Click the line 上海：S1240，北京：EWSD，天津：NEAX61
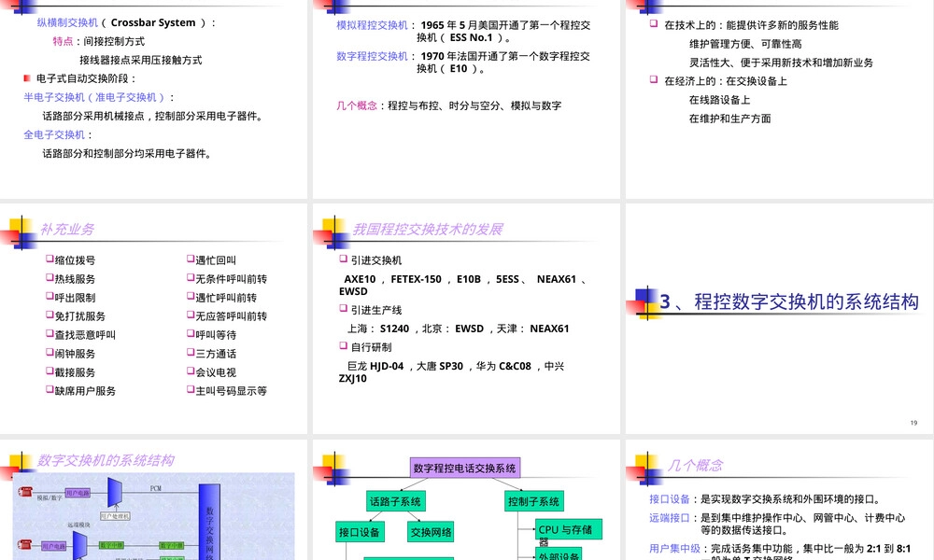Image resolution: width=934 pixels, height=560 pixels. click(458, 329)
